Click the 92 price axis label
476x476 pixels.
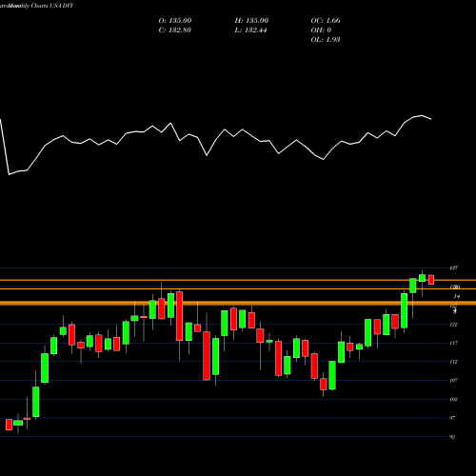click(x=452, y=437)
